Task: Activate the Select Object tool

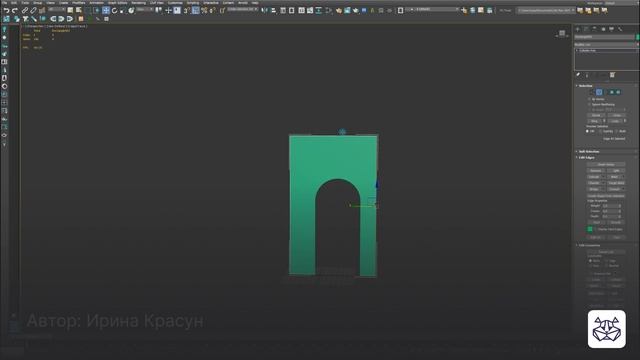Action: click(x=70, y=10)
